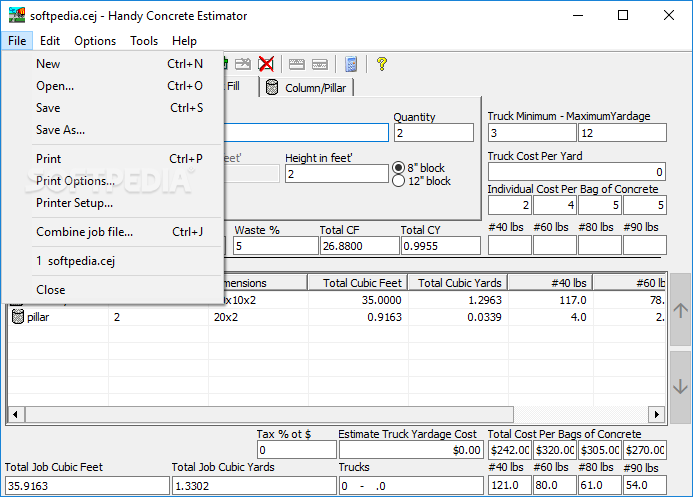Click the app icon in title bar

17,15
